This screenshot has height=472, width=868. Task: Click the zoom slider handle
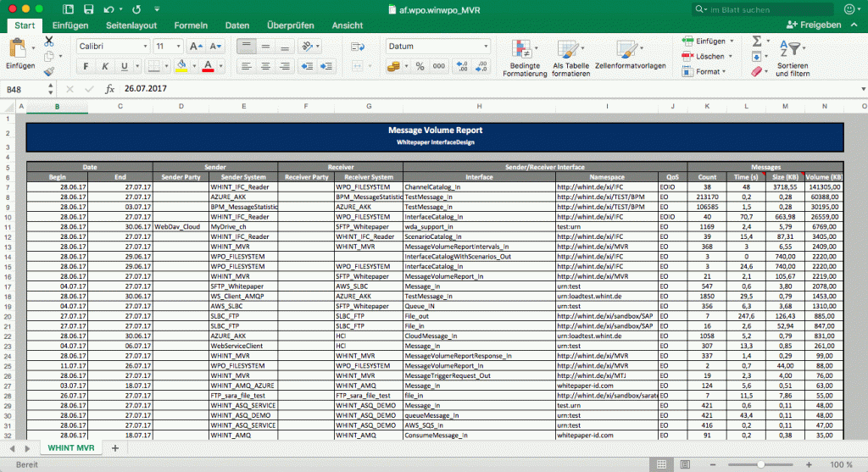(x=761, y=465)
